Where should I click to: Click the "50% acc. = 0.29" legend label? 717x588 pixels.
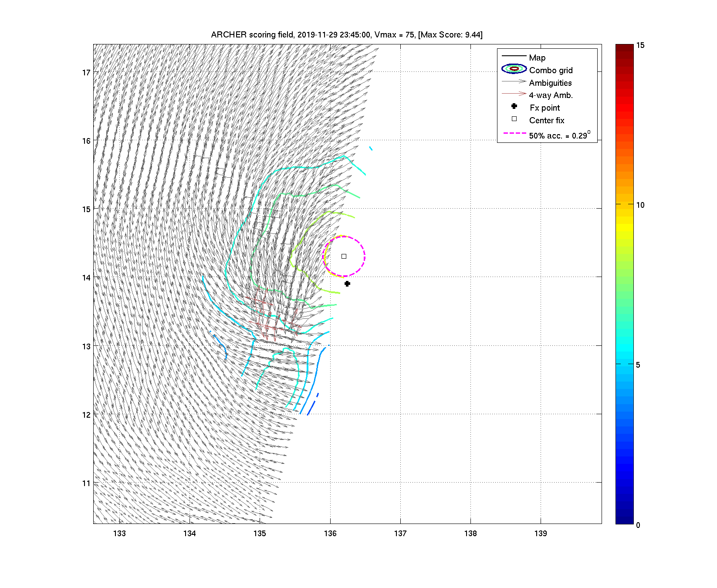[559, 135]
